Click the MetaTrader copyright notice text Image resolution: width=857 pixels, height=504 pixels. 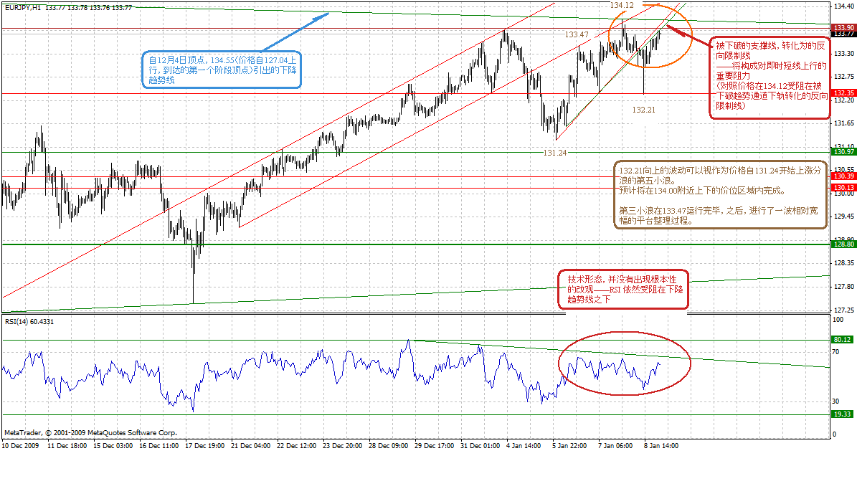(x=91, y=433)
